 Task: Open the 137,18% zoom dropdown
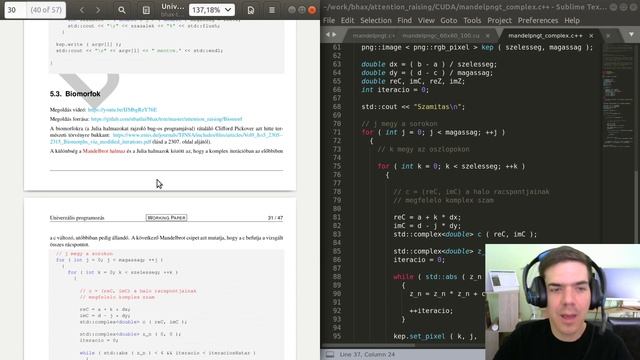(x=212, y=10)
